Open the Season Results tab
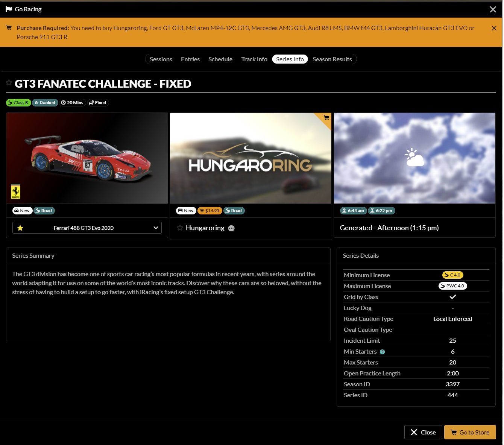 tap(332, 59)
